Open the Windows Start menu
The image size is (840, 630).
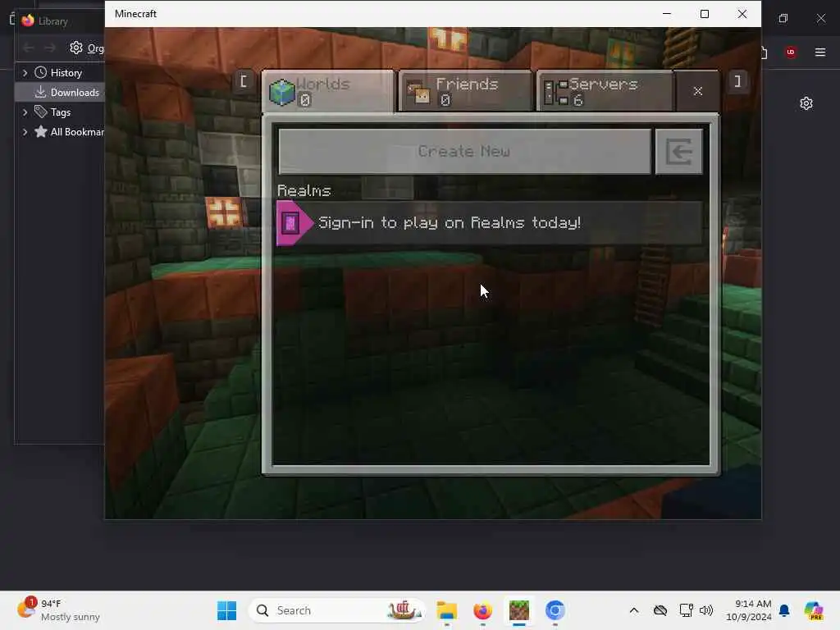click(x=226, y=610)
